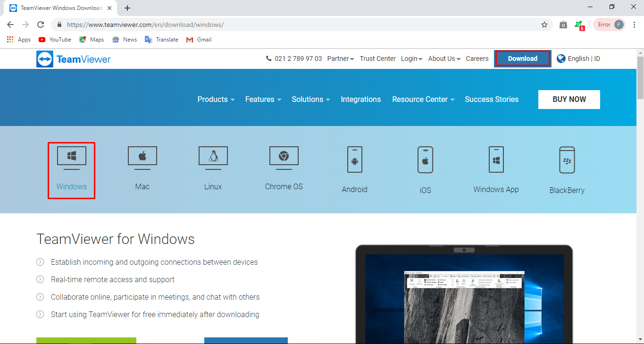Click the globe language icon
644x344 pixels.
(561, 59)
